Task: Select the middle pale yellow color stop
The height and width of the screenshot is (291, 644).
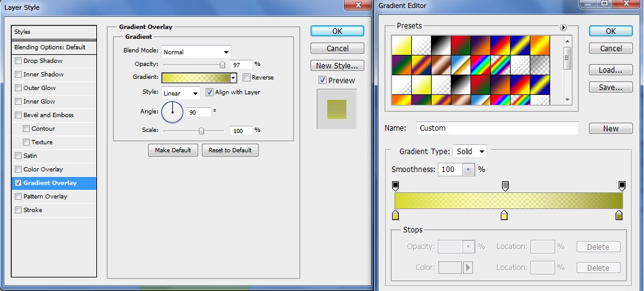Action: [x=504, y=215]
